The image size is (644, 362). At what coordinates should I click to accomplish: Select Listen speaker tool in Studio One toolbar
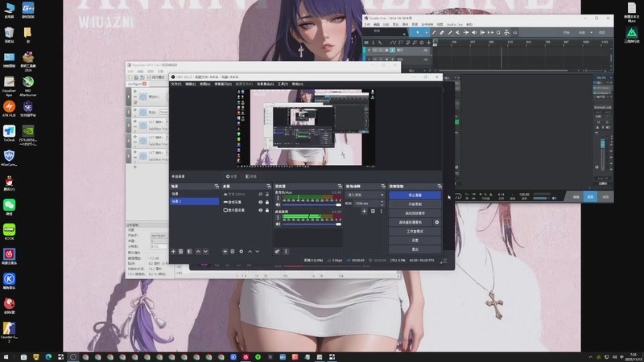pyautogui.click(x=474, y=32)
